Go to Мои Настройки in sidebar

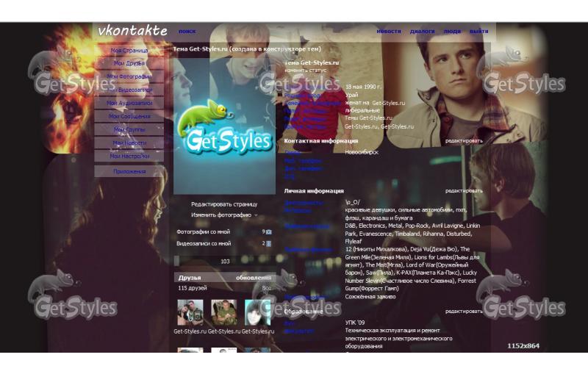129,157
